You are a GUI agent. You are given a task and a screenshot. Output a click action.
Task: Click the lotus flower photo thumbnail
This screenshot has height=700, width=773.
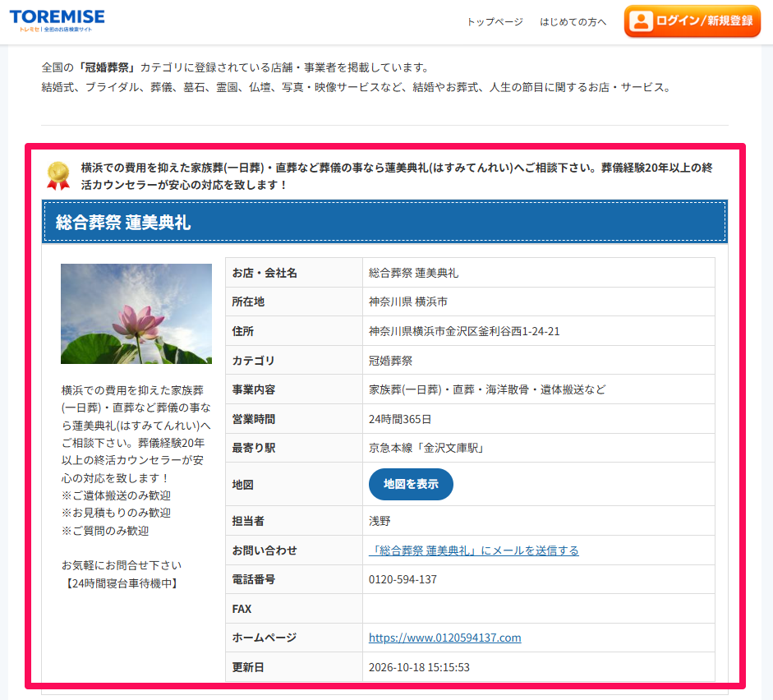click(x=136, y=314)
